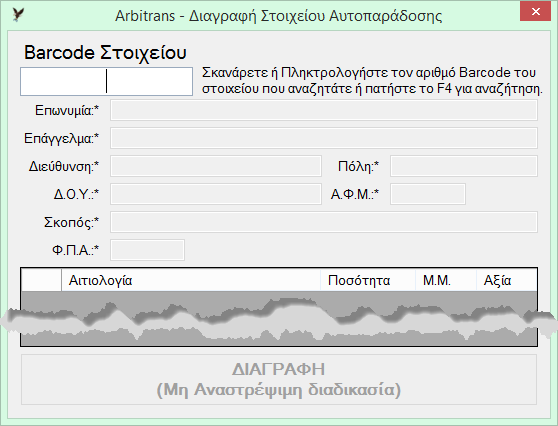Focus the Barcode Στοιχείου input box
The height and width of the screenshot is (426, 558).
(x=106, y=81)
